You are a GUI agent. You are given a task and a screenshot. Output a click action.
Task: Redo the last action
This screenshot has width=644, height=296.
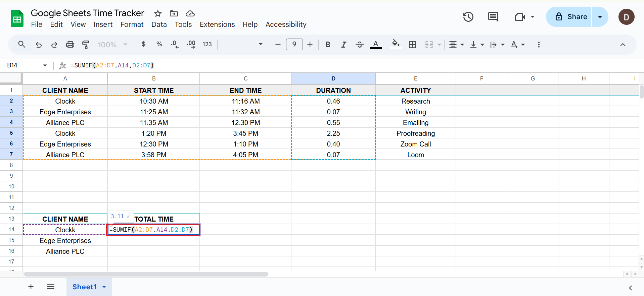(x=54, y=45)
